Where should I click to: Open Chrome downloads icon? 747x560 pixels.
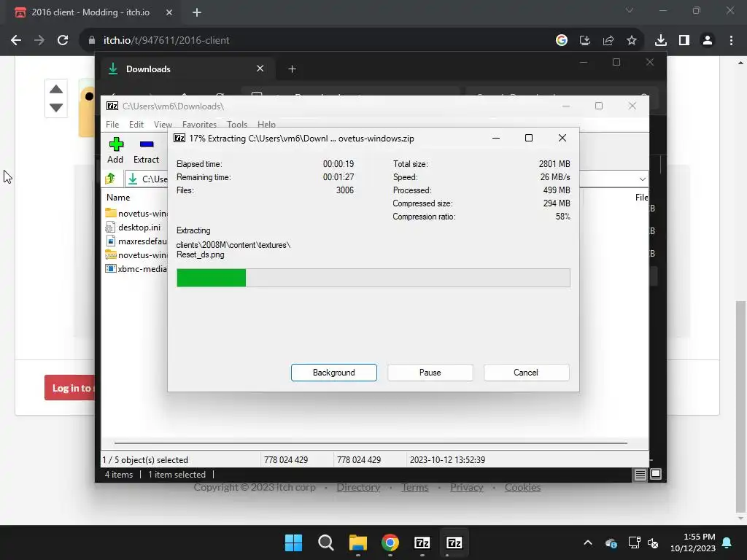coord(661,41)
